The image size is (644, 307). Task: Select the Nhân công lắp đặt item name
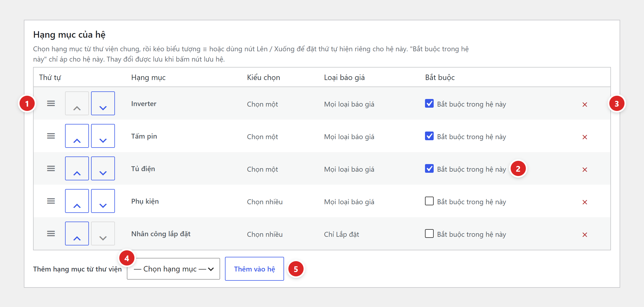tap(161, 234)
